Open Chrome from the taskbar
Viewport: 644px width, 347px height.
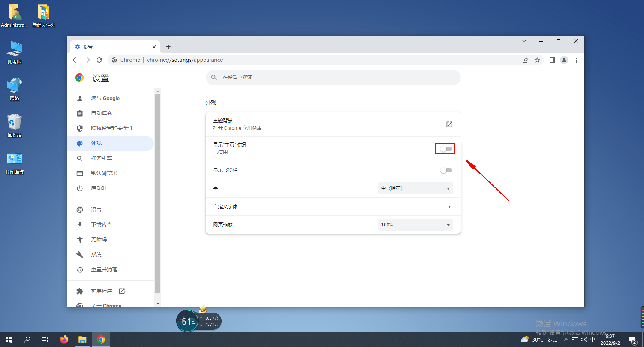click(x=100, y=339)
